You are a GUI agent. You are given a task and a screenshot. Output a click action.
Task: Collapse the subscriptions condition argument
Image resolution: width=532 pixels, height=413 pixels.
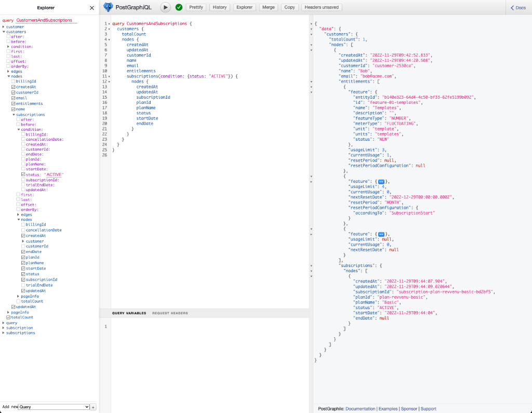coord(19,130)
